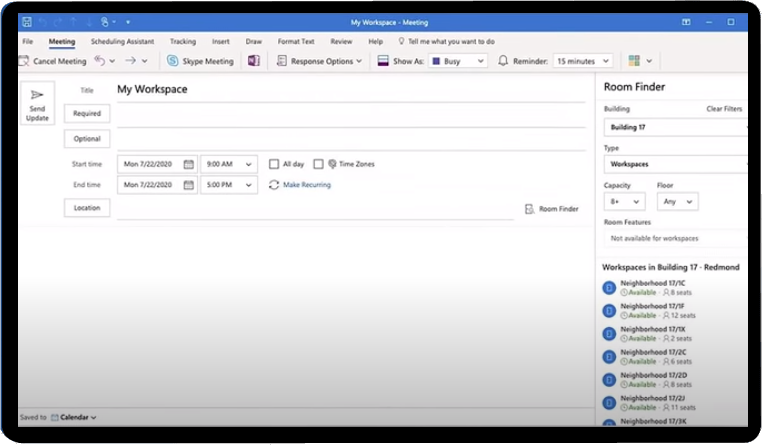
Task: Click the touch mode icon in title bar
Action: click(104, 22)
